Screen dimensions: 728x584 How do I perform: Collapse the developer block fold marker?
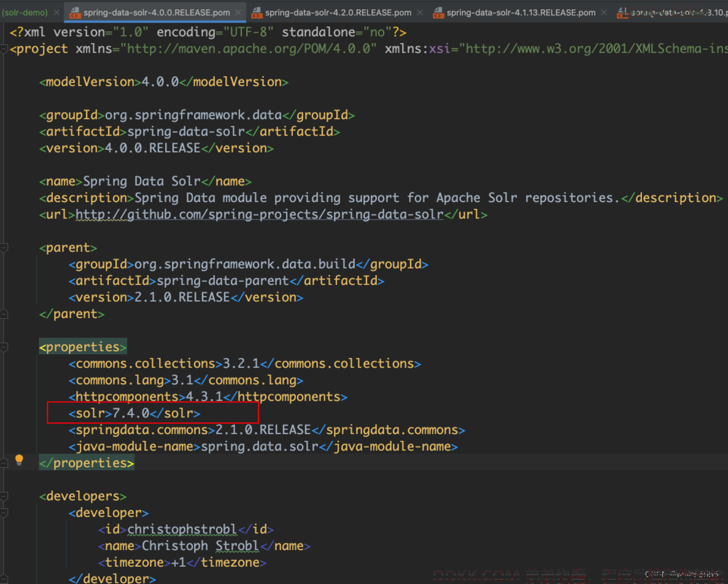[x=4, y=513]
